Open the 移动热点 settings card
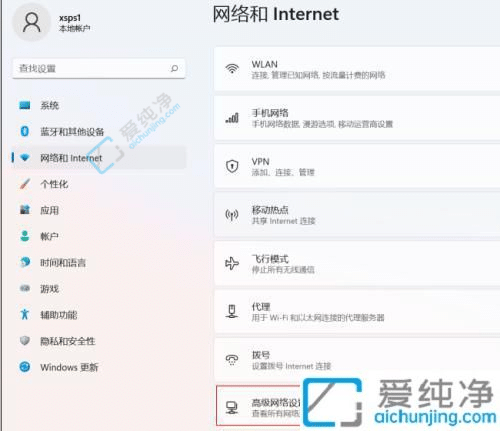This screenshot has width=500, height=431. point(357,215)
